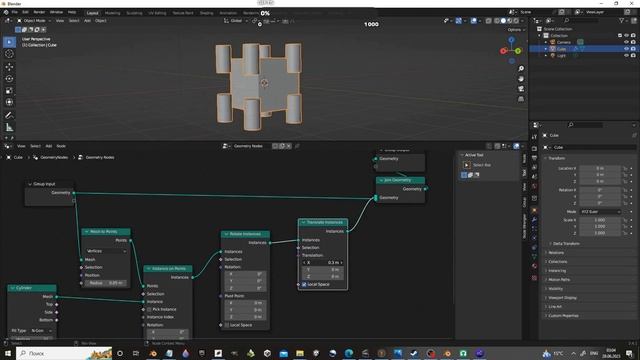The height and width of the screenshot is (360, 640).
Task: Toggle Local Space checkbox in Rotate Instances node
Action: coord(227,325)
